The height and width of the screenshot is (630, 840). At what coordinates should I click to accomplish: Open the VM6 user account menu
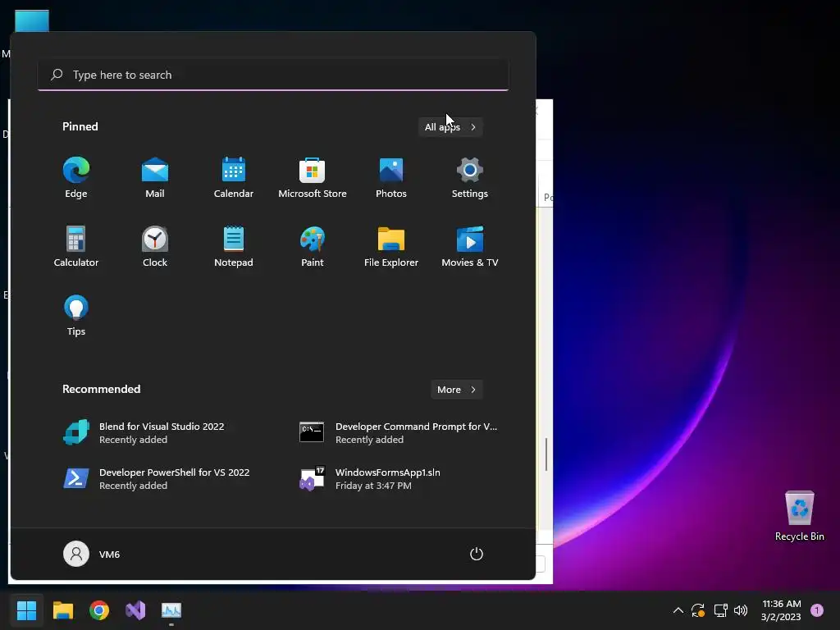[92, 554]
